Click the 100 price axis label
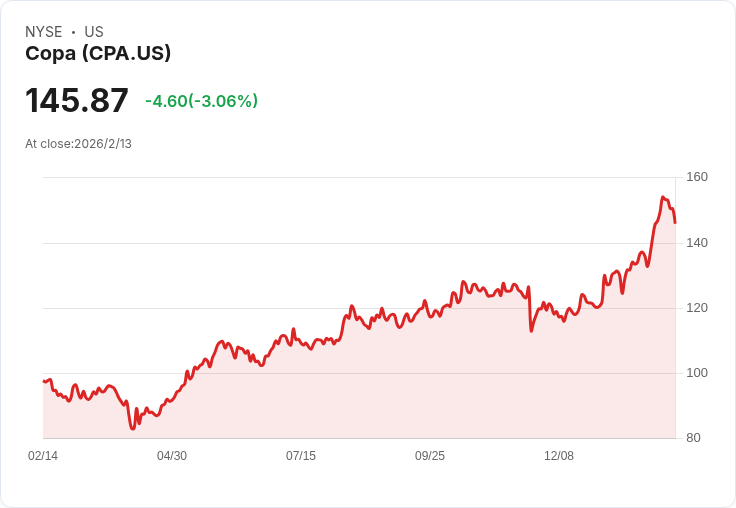Image resolution: width=736 pixels, height=508 pixels. point(697,373)
